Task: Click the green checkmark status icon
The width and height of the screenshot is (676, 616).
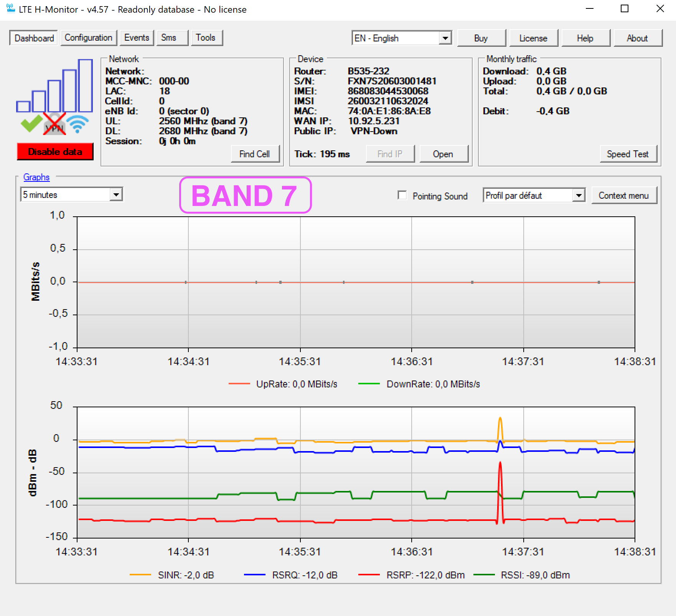Action: [31, 123]
